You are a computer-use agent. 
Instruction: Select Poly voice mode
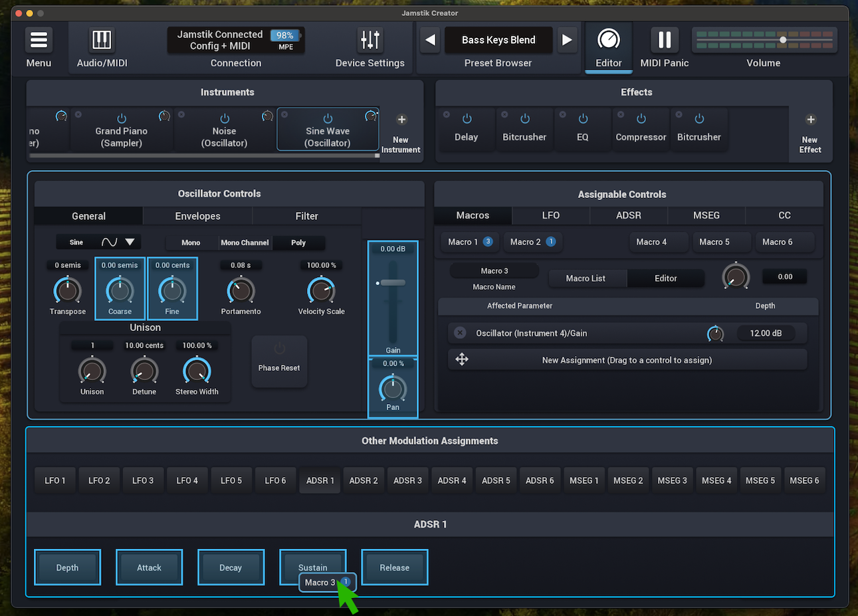click(x=298, y=243)
